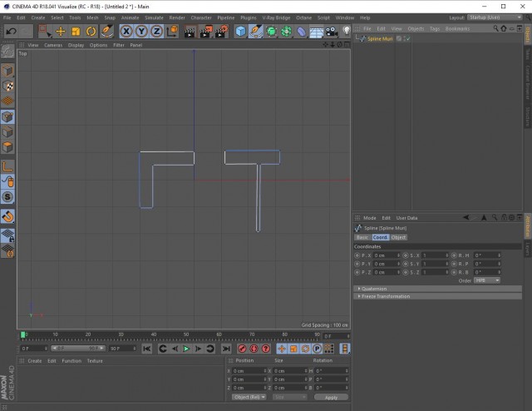Toggle Enable Snap magnet icon

click(x=7, y=216)
